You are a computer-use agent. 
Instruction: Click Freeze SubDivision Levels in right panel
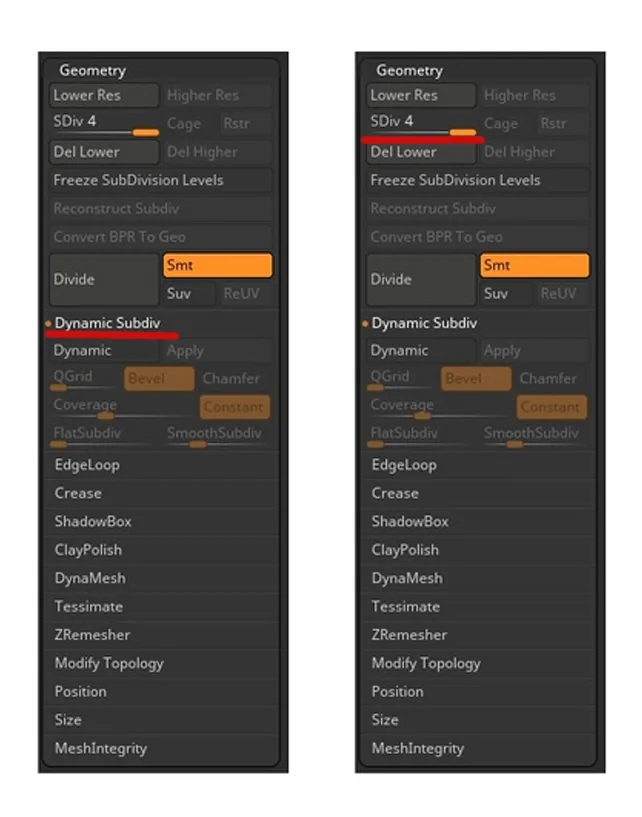coord(477,180)
